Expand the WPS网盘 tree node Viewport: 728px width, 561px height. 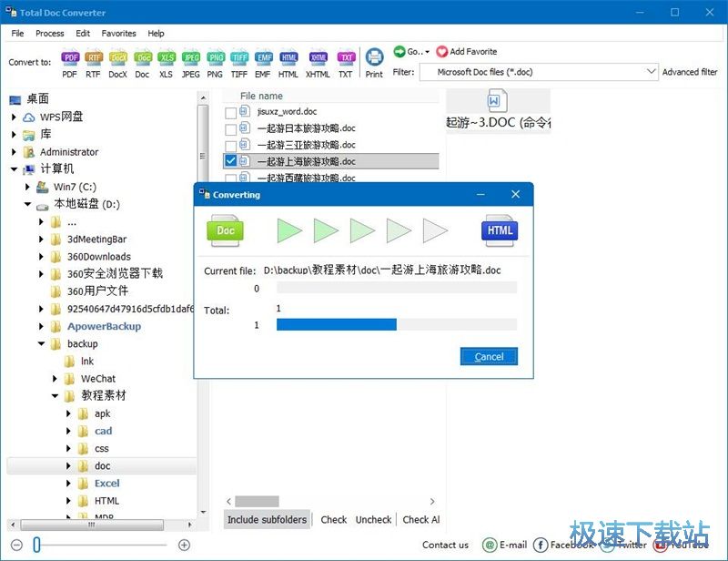pos(14,117)
